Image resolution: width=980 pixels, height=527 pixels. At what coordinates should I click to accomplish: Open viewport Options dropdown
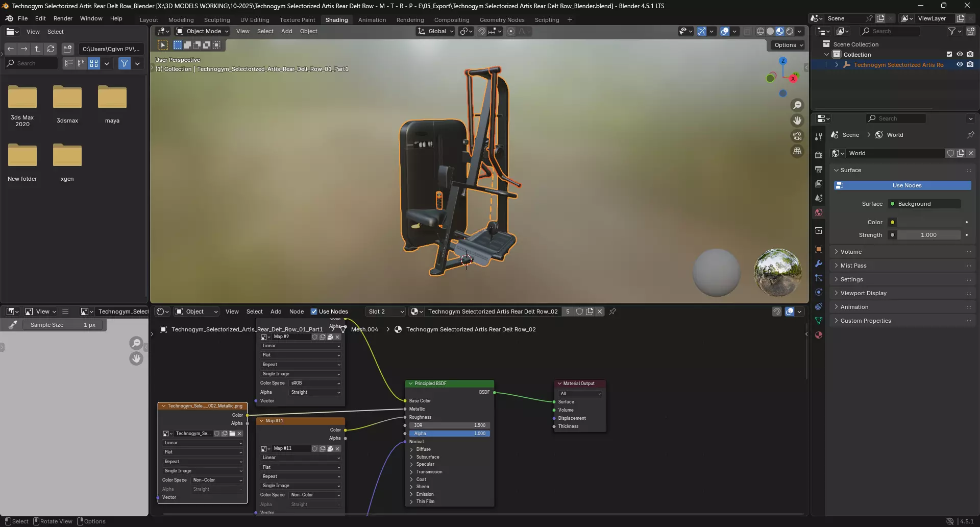(x=789, y=45)
